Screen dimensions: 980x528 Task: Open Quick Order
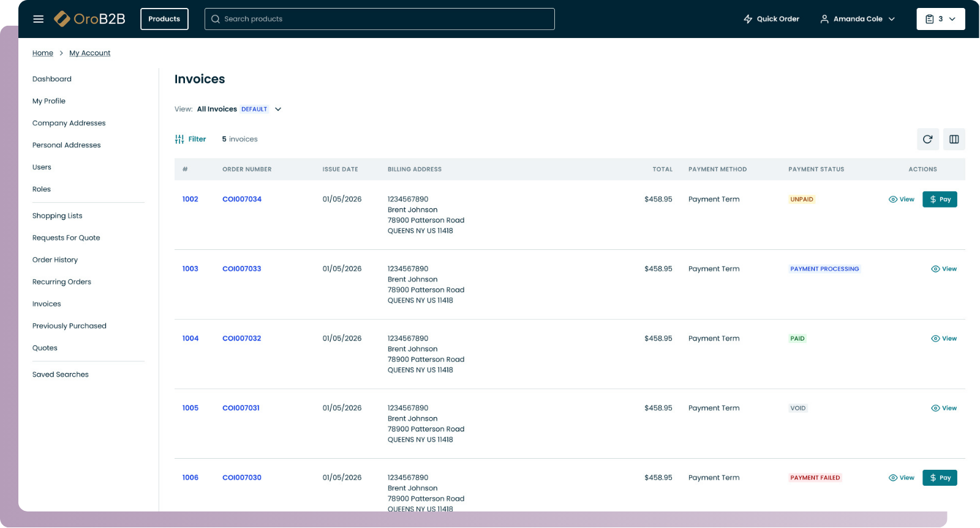[x=771, y=19]
